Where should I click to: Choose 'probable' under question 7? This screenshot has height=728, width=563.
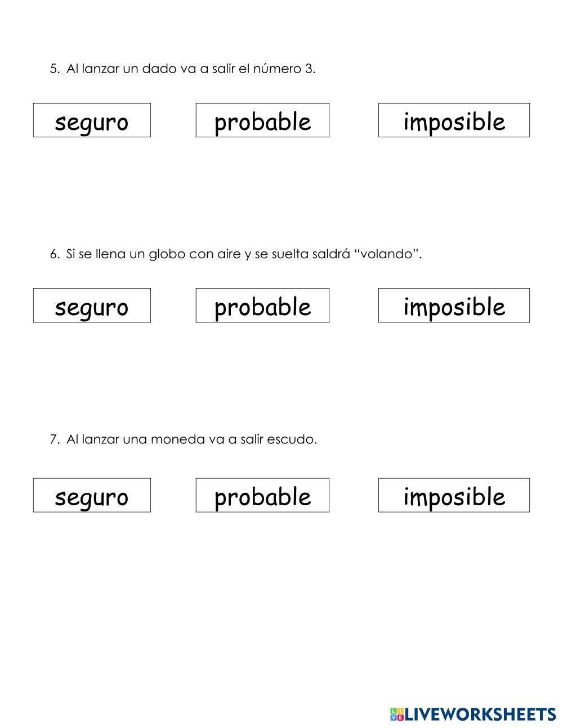(x=262, y=496)
